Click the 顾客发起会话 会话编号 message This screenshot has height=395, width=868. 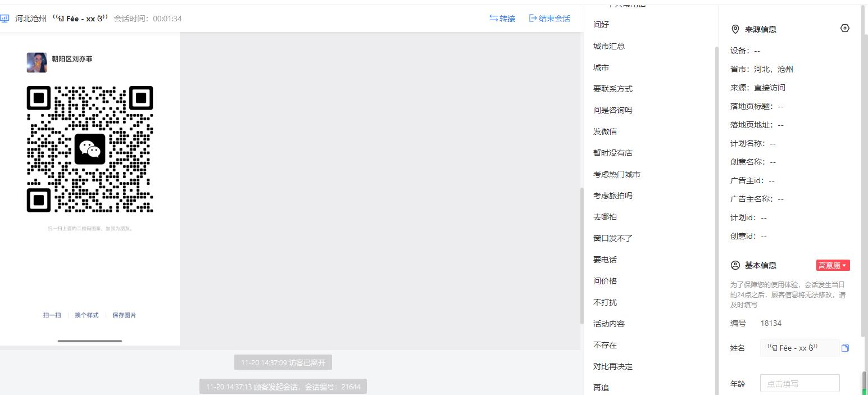(x=283, y=387)
